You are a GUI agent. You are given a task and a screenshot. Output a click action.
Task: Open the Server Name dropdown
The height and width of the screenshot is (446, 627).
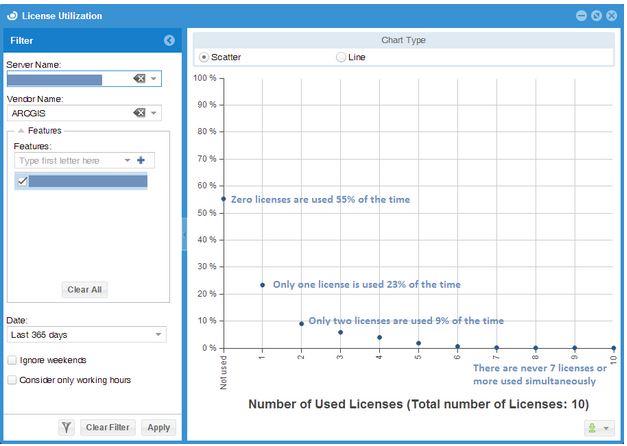(x=154, y=78)
